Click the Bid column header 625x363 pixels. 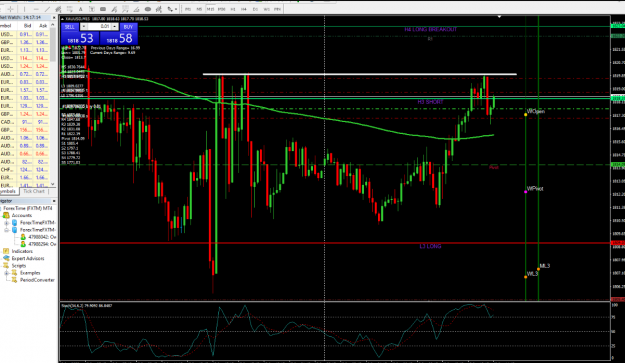27,26
